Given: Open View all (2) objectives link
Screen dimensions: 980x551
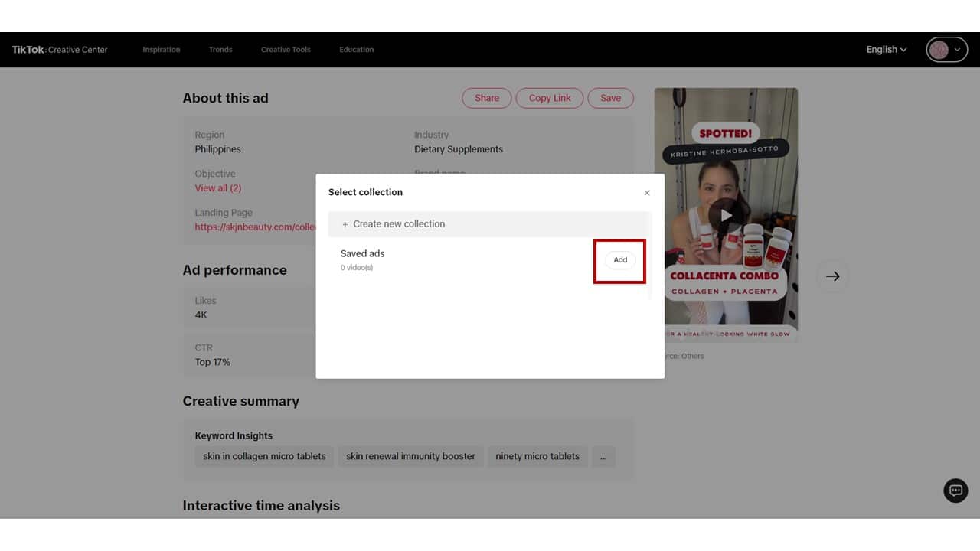Looking at the screenshot, I should click(x=218, y=188).
